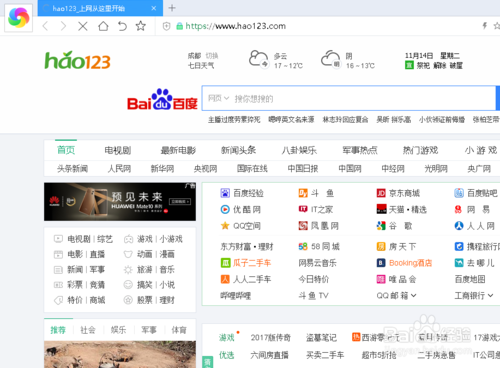This screenshot has height=368, width=500.
Task: Click the lightning speed mode icon
Action: [x=485, y=26]
